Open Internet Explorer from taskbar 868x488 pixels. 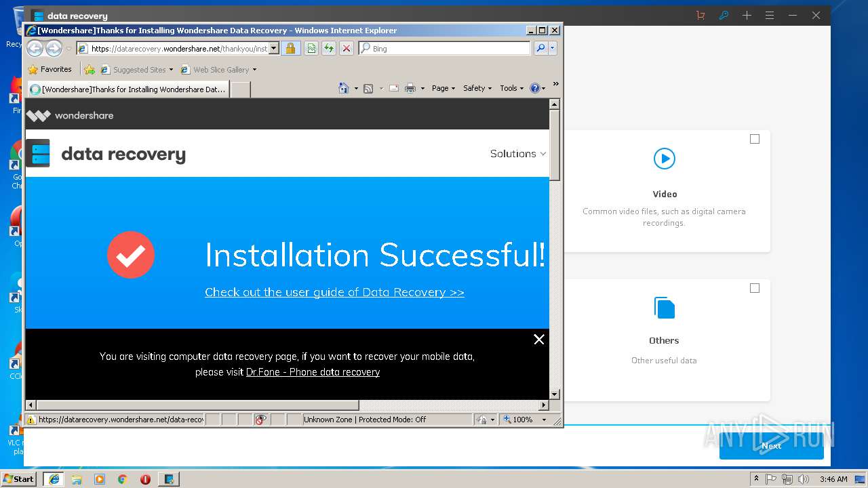tap(54, 479)
